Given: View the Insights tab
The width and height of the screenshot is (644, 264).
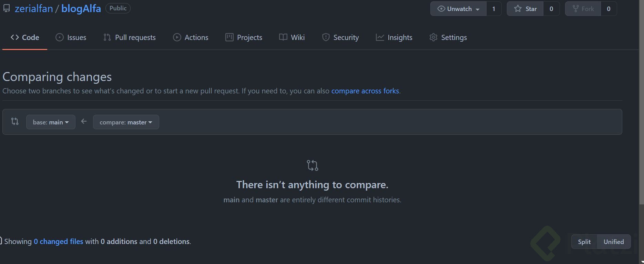Looking at the screenshot, I should pos(394,37).
